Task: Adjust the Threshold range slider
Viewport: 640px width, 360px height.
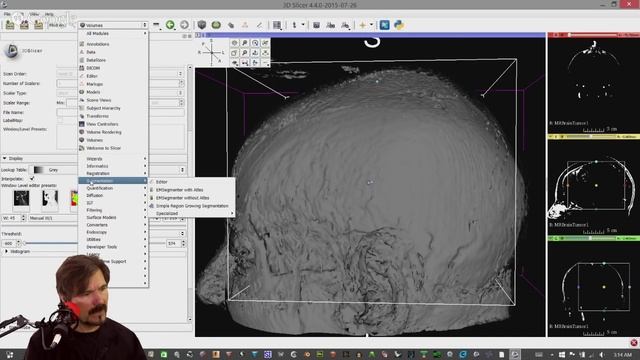Action: [x=95, y=243]
